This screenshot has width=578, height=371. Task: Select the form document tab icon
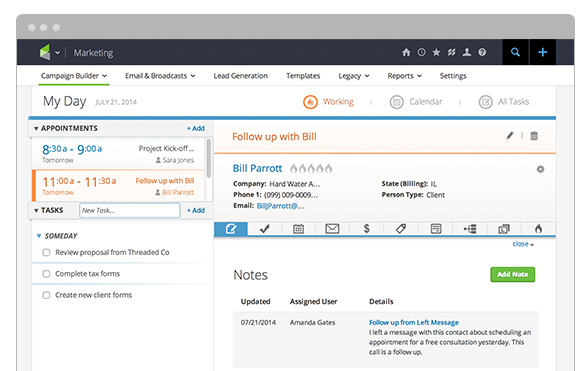click(436, 229)
